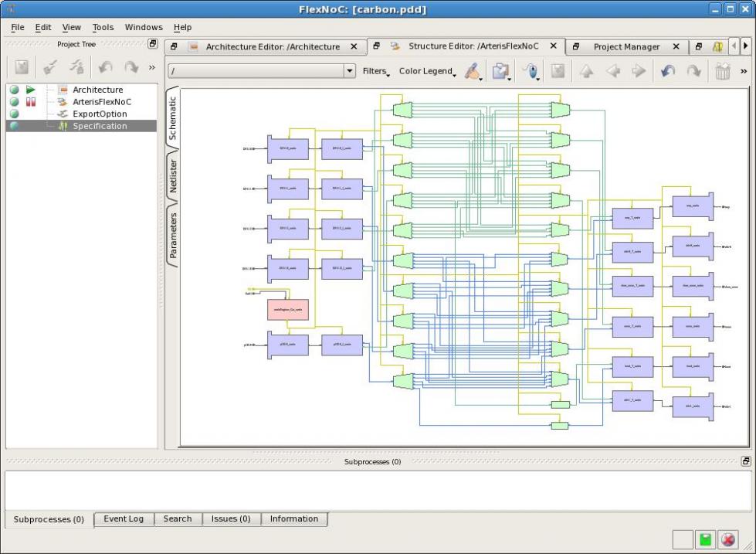Open the Tools menu
This screenshot has height=554, width=756.
point(103,28)
